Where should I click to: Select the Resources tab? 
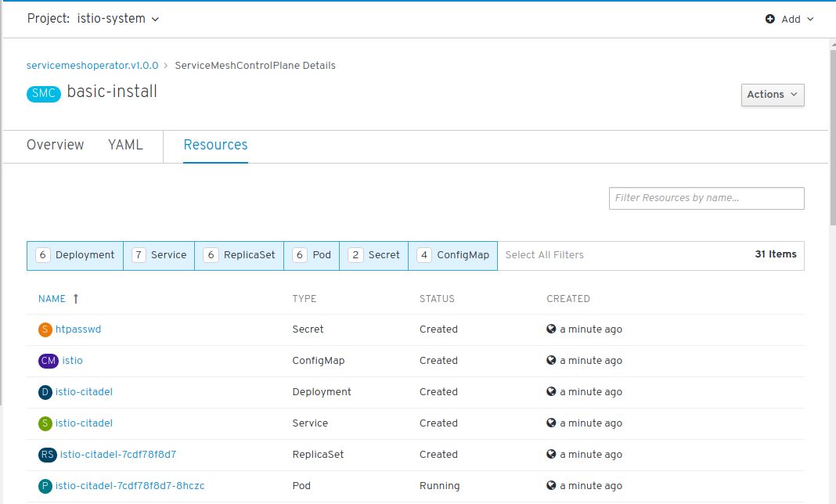(215, 145)
